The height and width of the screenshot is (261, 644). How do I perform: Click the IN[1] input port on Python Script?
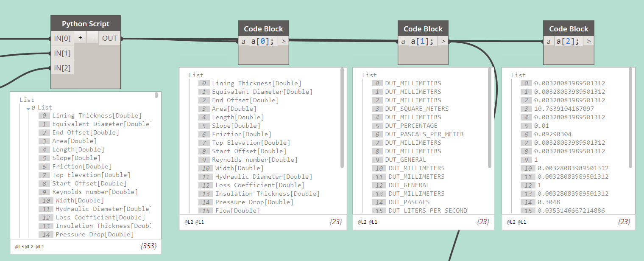point(62,53)
